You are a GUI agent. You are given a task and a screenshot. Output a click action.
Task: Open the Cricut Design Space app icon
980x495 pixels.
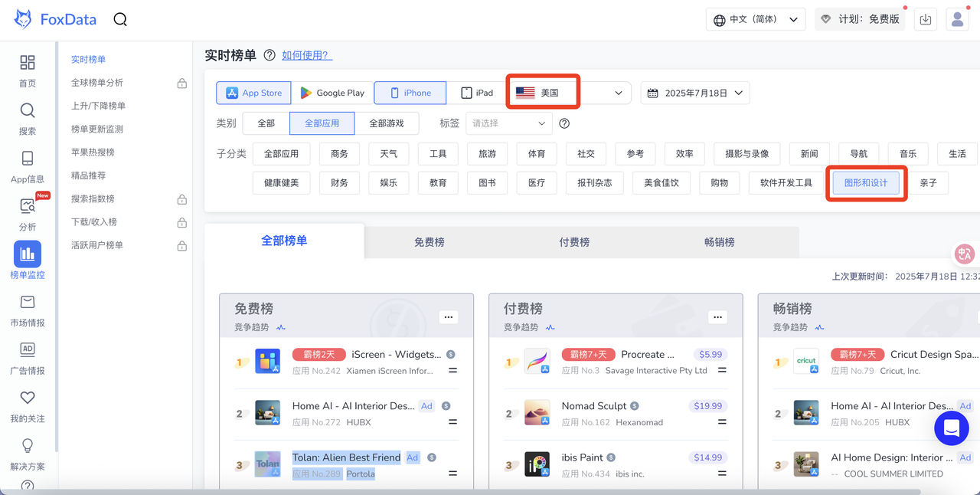pyautogui.click(x=807, y=361)
